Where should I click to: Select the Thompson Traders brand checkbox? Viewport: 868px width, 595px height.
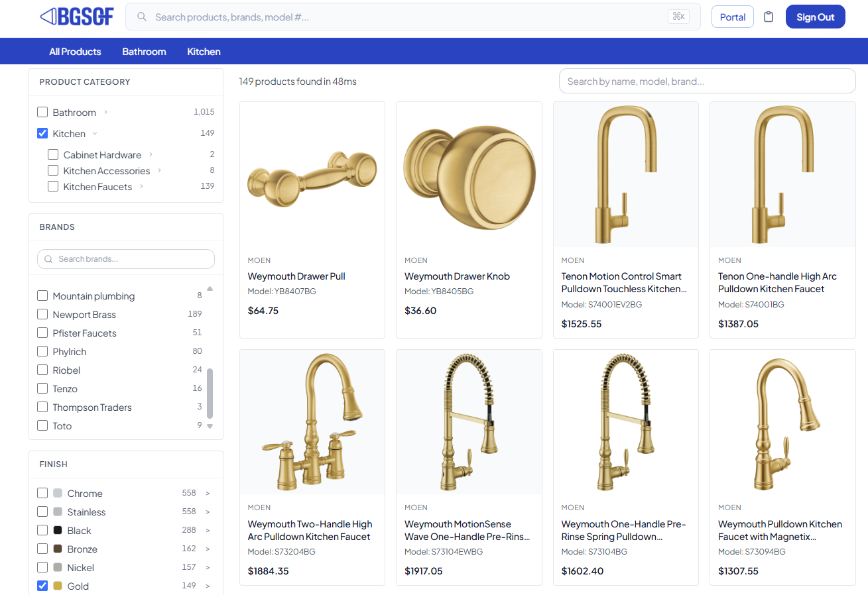[x=42, y=407]
